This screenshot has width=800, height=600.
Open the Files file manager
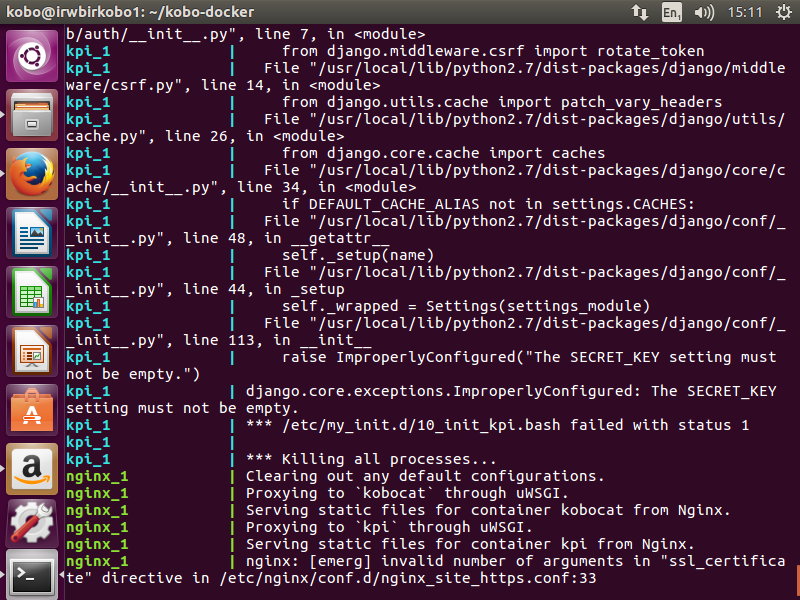[x=32, y=116]
